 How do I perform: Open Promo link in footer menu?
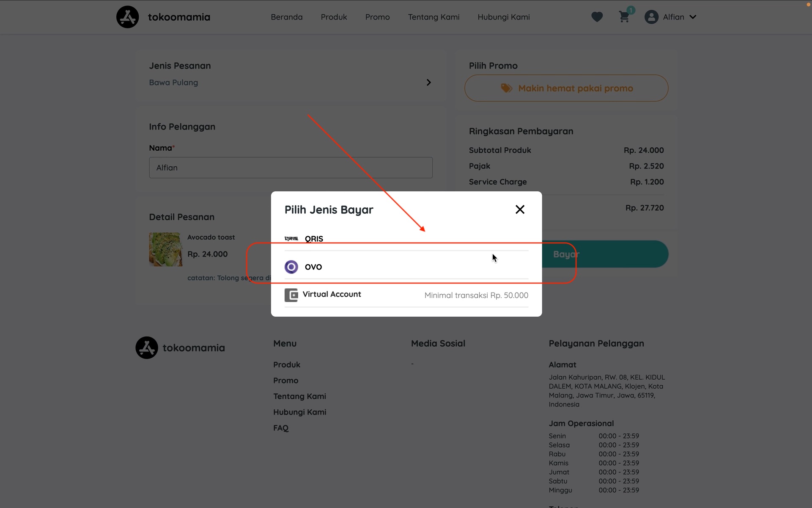pyautogui.click(x=286, y=381)
